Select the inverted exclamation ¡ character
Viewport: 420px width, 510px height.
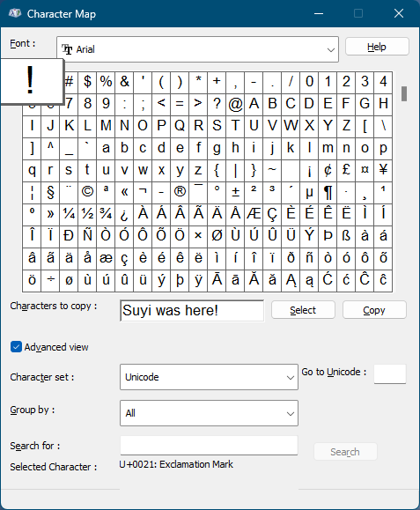click(x=309, y=170)
